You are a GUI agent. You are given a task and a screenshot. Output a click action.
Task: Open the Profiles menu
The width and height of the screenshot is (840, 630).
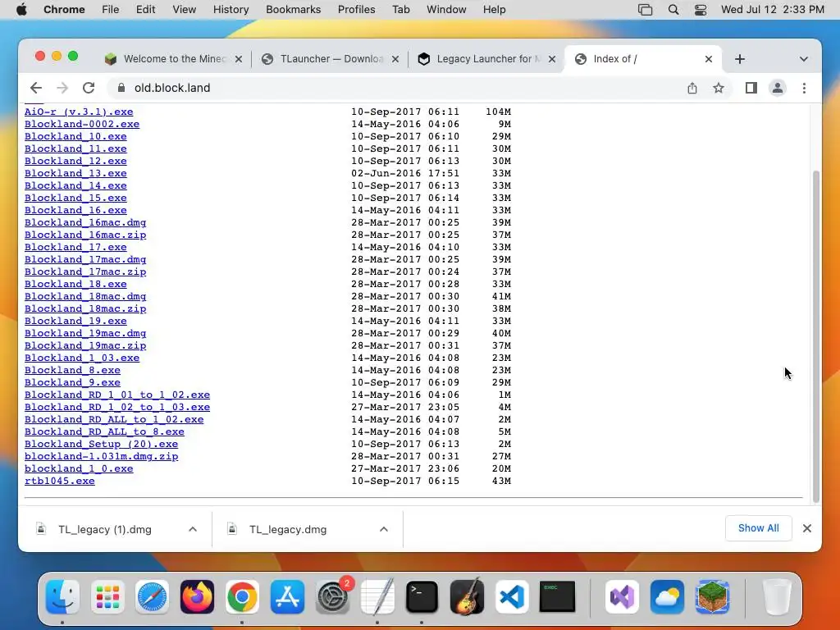click(x=356, y=10)
